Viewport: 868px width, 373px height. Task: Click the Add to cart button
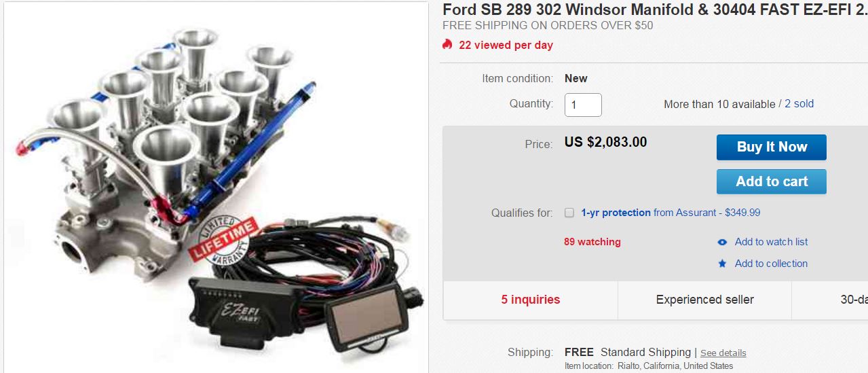(x=772, y=181)
